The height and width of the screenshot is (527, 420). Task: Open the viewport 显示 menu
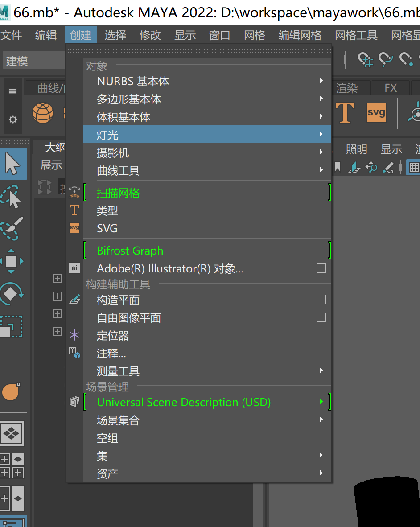(391, 149)
